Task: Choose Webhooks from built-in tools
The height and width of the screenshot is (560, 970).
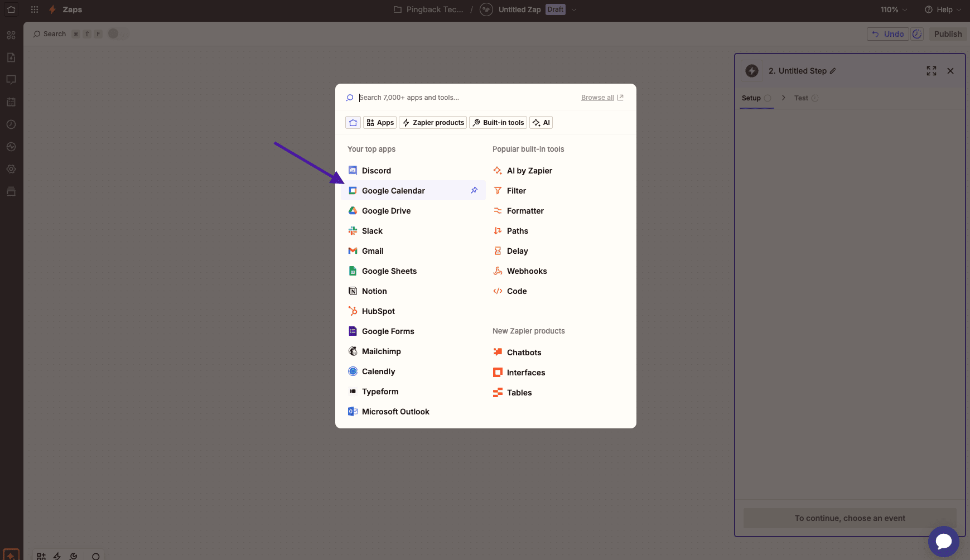Action: coord(558,271)
